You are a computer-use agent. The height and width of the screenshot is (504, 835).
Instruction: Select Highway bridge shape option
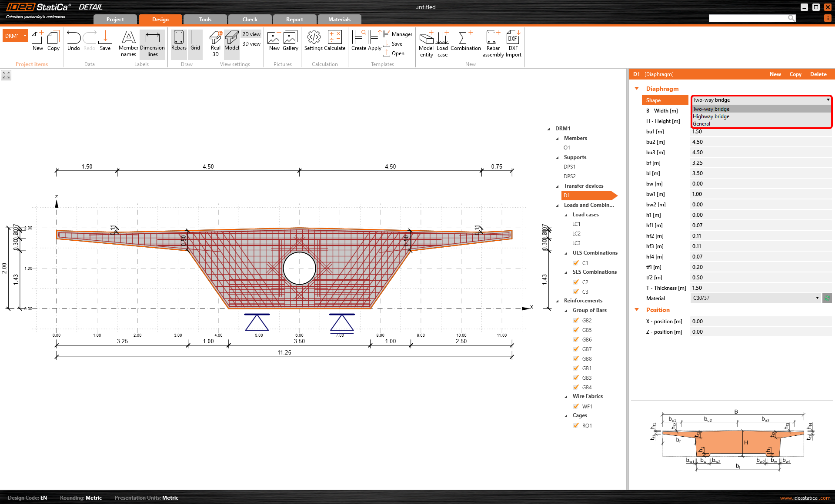click(711, 116)
